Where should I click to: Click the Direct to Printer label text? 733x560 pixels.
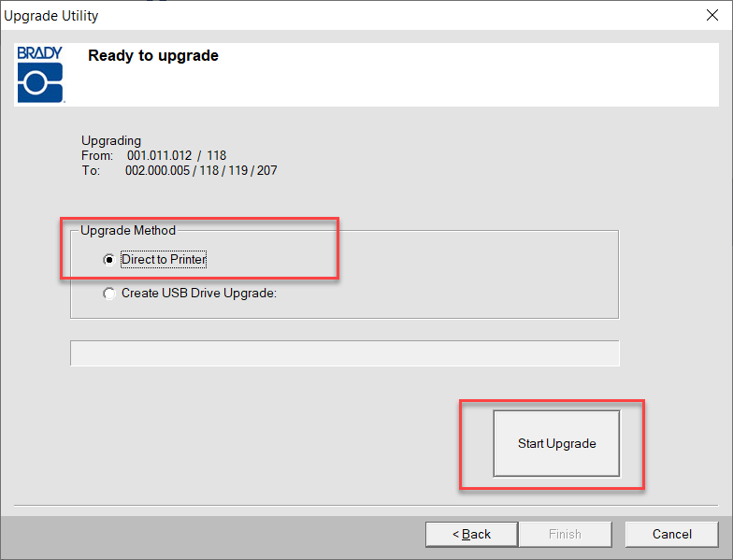(164, 259)
